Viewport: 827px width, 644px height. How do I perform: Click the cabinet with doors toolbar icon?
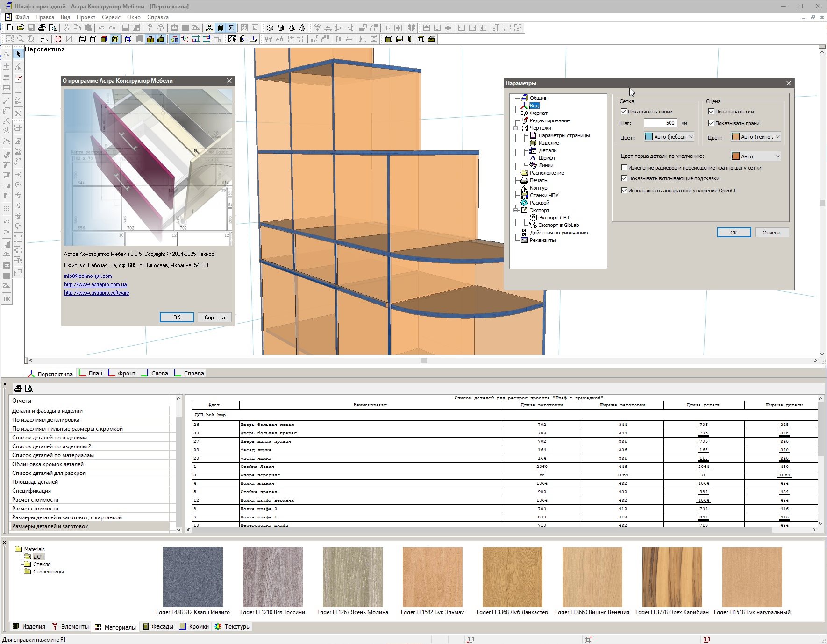(x=388, y=39)
